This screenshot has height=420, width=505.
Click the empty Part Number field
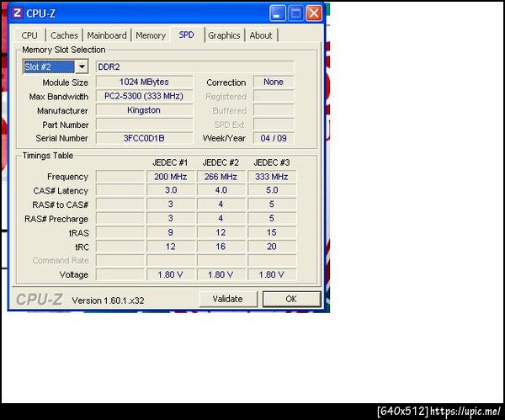click(144, 125)
